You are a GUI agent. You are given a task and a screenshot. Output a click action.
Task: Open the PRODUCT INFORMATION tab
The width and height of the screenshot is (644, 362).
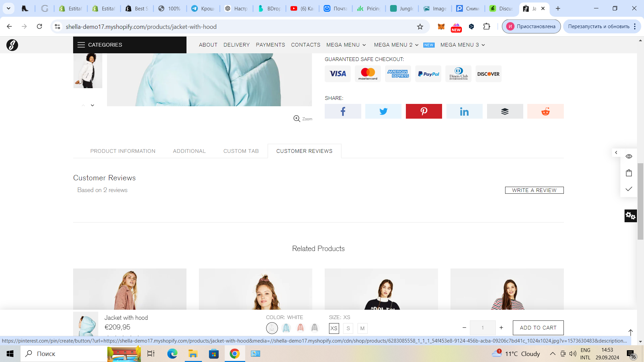coord(123,151)
